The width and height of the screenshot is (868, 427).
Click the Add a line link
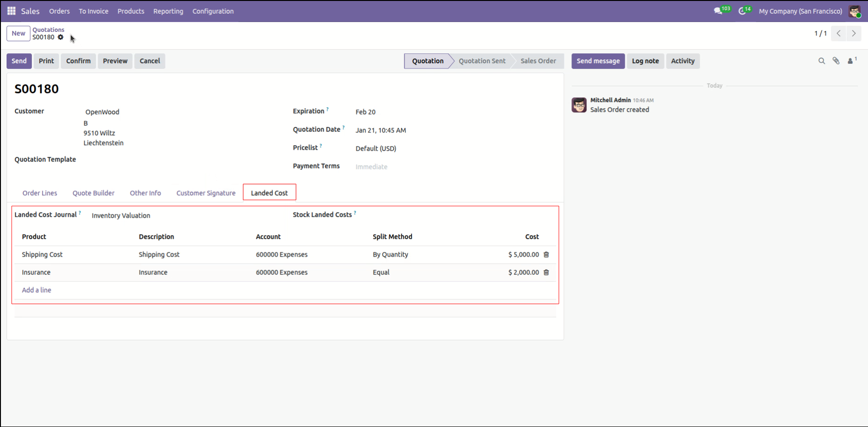pyautogui.click(x=36, y=290)
